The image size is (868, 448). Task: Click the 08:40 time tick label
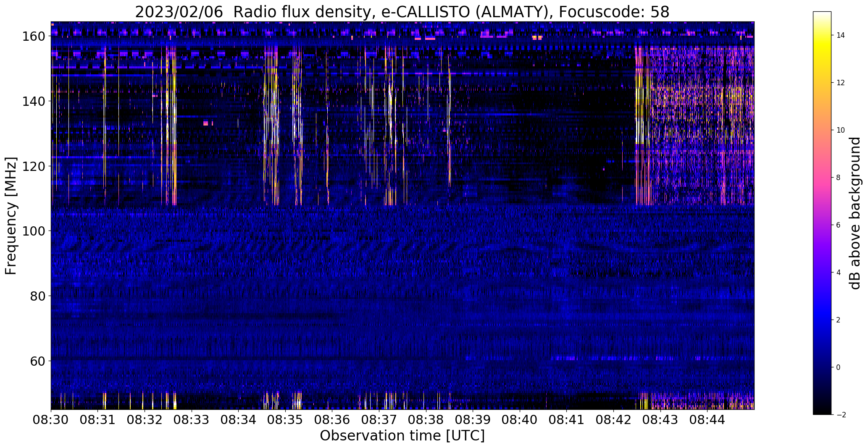pos(520,420)
